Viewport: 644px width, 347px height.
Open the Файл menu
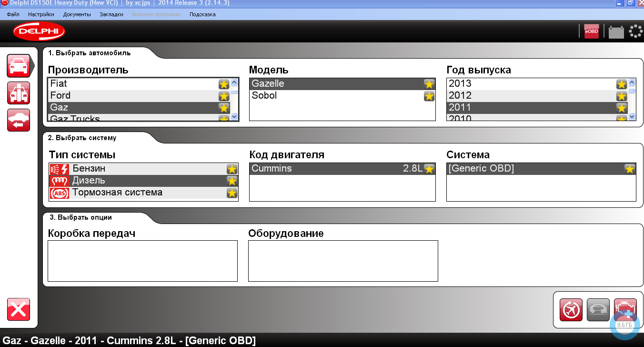(13, 14)
